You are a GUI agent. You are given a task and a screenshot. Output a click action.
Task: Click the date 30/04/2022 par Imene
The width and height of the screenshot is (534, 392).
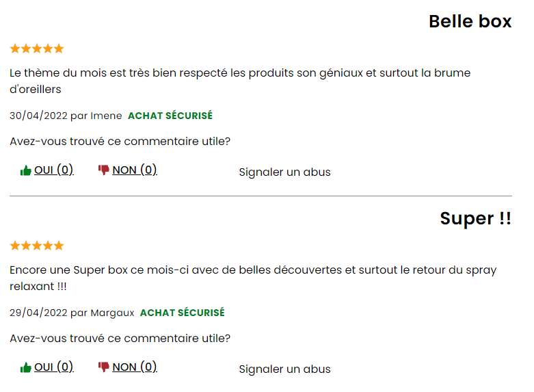pyautogui.click(x=66, y=116)
